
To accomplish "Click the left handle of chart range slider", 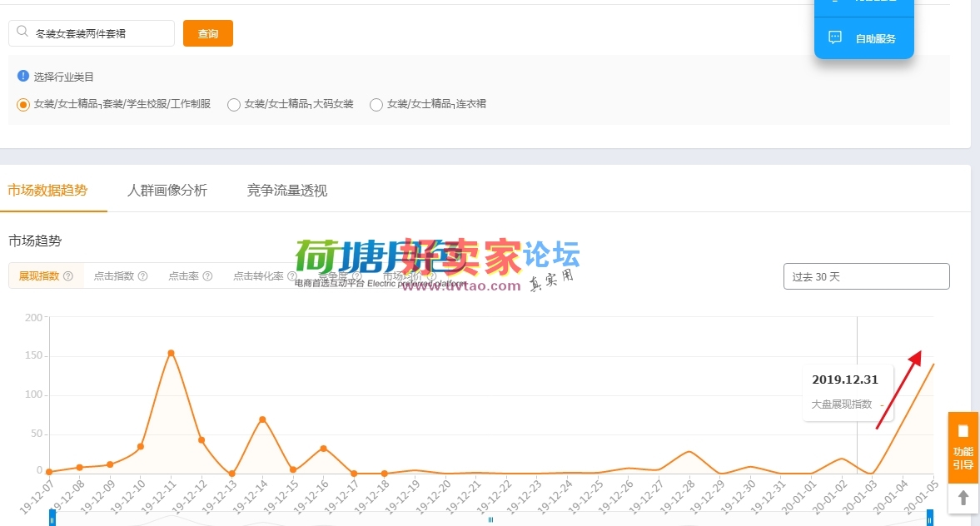I will pyautogui.click(x=52, y=519).
